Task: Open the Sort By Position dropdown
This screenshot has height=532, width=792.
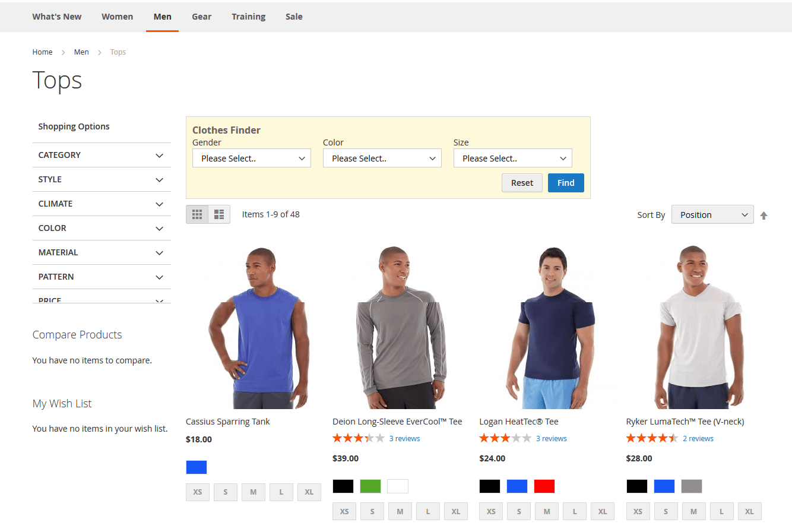Action: pyautogui.click(x=712, y=215)
